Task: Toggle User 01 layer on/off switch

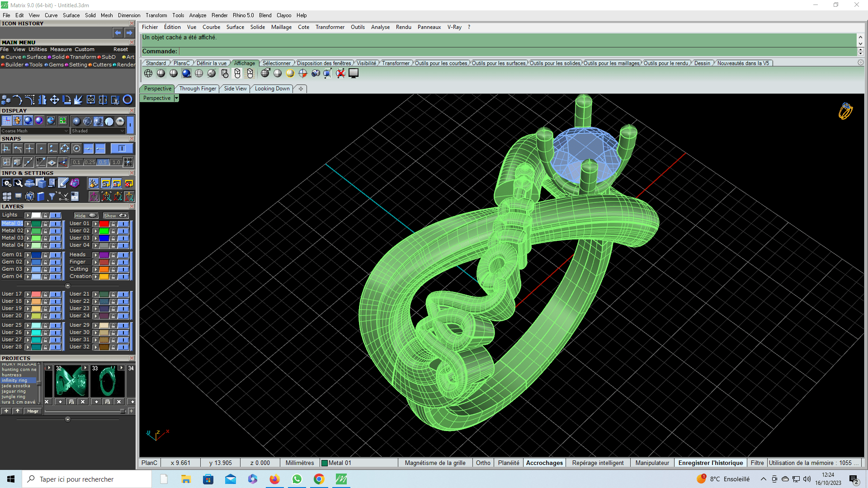Action: (x=123, y=224)
